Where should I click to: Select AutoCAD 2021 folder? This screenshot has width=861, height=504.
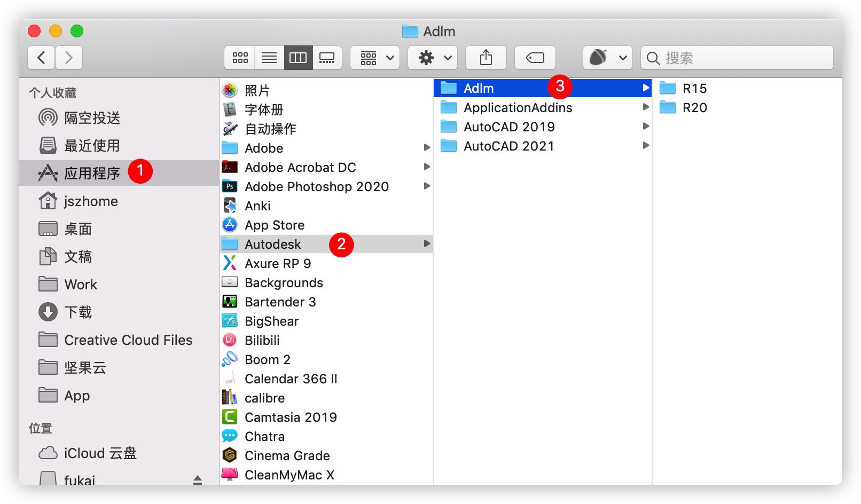coord(543,146)
